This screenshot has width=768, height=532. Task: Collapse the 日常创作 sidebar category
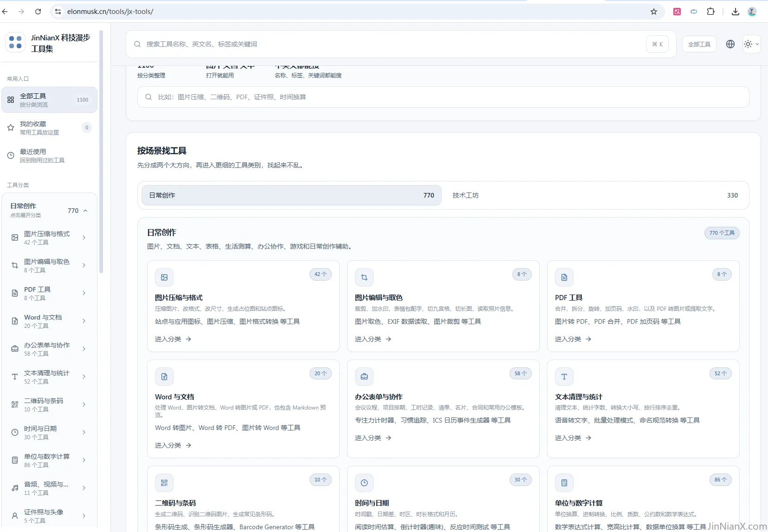tap(85, 211)
